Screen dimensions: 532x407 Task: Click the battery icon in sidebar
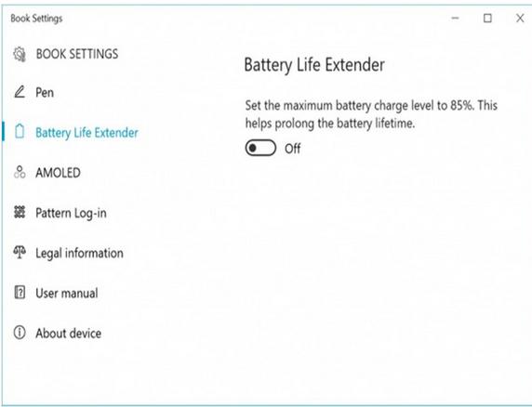pyautogui.click(x=20, y=132)
